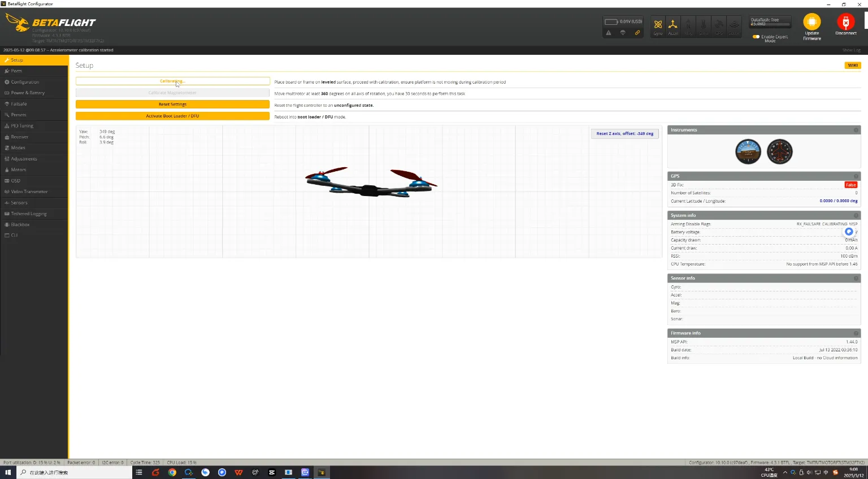Viewport: 868px width, 479px height.
Task: Click the red Disconnect USB icon
Action: click(845, 22)
